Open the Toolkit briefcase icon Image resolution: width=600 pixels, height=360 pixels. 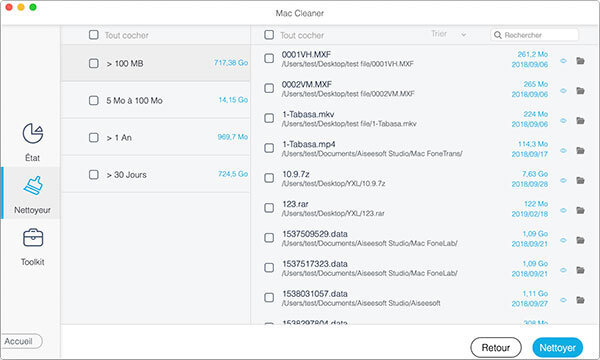coord(33,238)
